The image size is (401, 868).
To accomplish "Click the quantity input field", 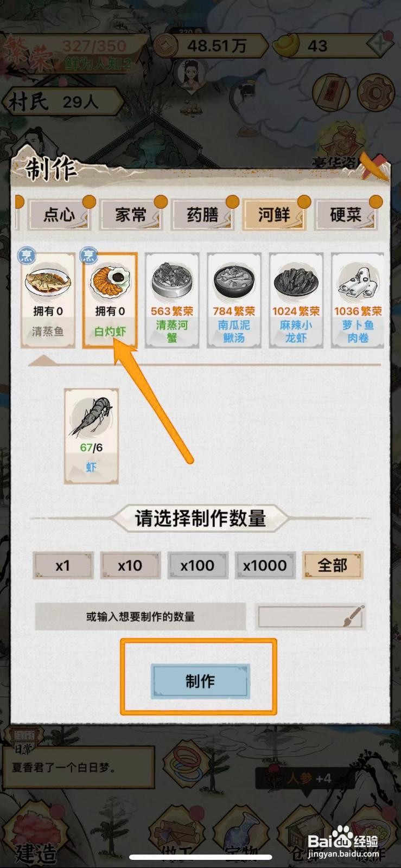I will pyautogui.click(x=310, y=616).
